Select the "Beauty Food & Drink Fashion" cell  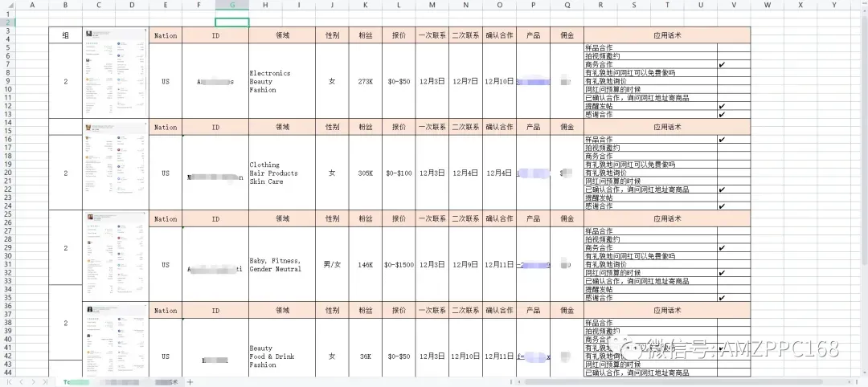pyautogui.click(x=282, y=348)
